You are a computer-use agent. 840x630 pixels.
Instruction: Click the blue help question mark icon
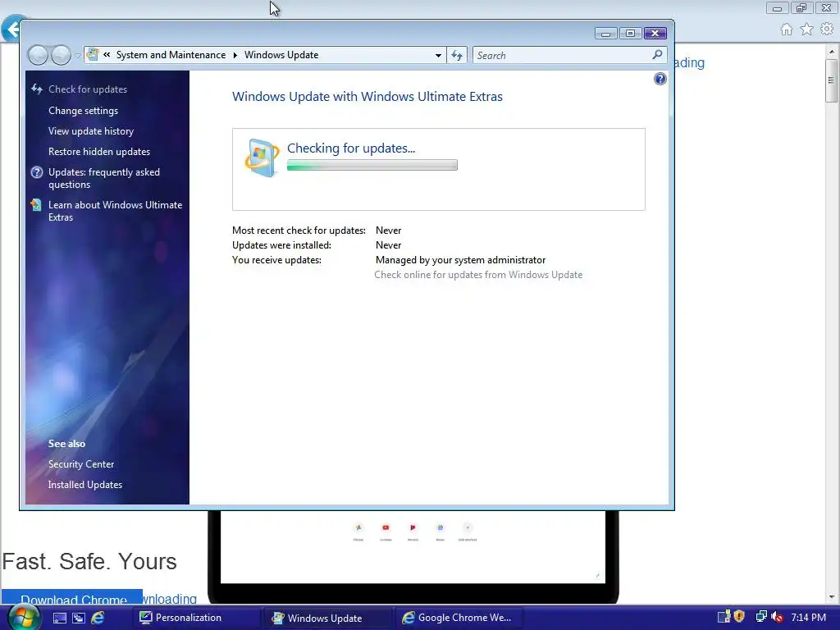coord(660,80)
